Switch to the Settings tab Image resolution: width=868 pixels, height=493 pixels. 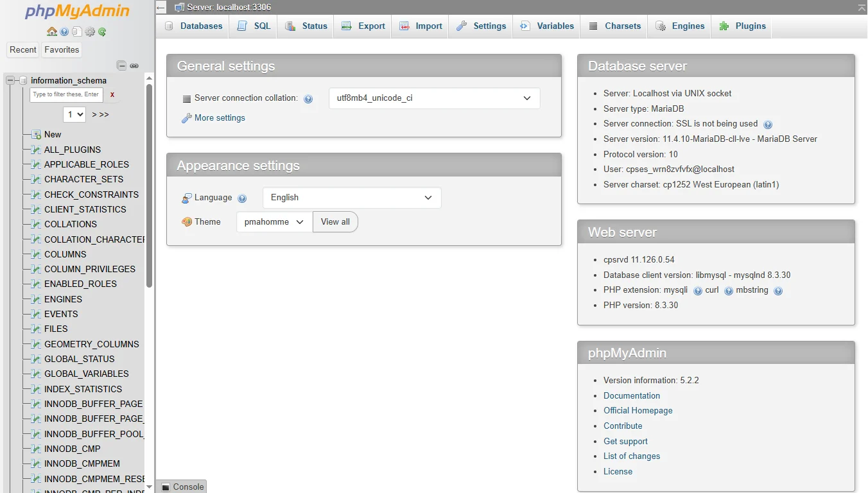coord(482,26)
